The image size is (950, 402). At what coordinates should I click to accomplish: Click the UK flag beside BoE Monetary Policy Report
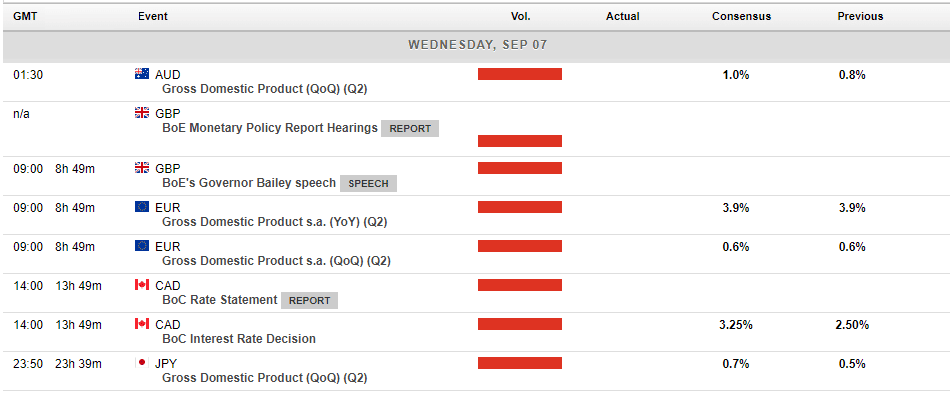click(x=141, y=113)
